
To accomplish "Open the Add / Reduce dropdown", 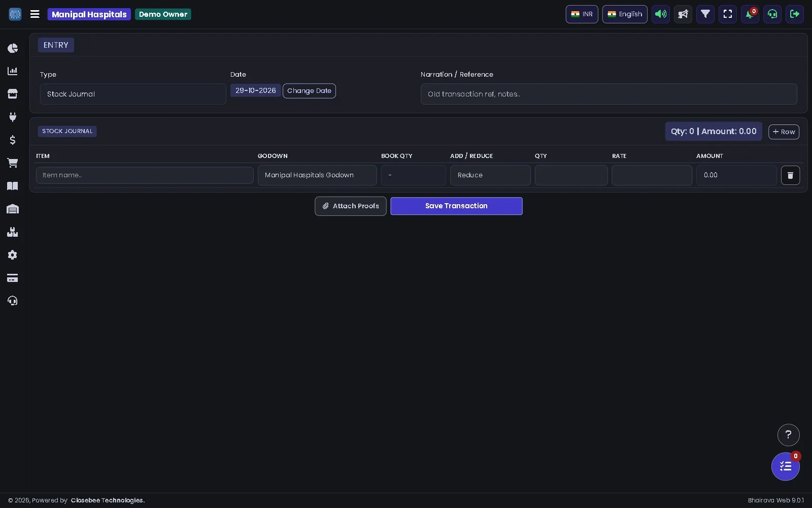I will (490, 175).
